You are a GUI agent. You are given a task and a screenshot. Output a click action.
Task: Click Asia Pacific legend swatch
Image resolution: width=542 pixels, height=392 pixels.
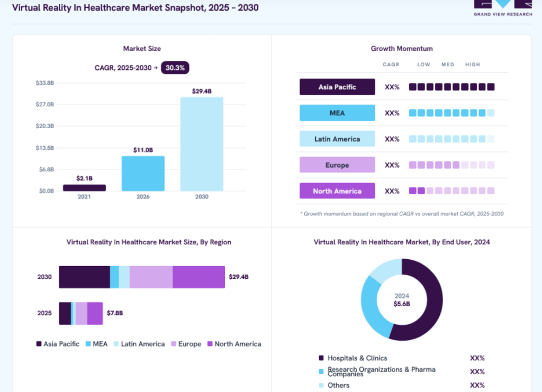pyautogui.click(x=39, y=344)
